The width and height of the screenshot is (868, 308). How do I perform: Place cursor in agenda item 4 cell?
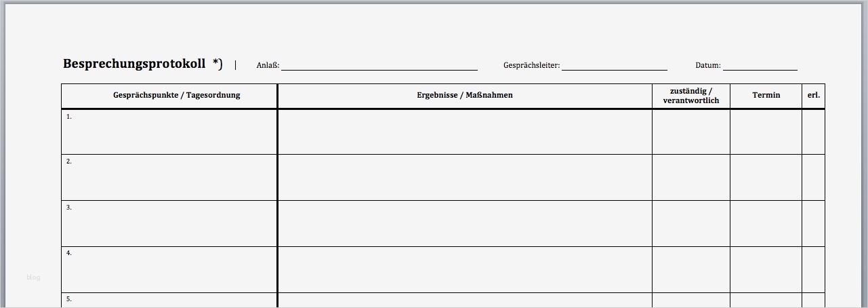[x=169, y=269]
